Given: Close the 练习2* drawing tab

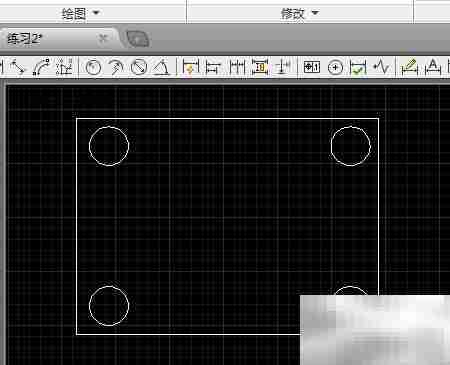Looking at the screenshot, I should [x=103, y=39].
